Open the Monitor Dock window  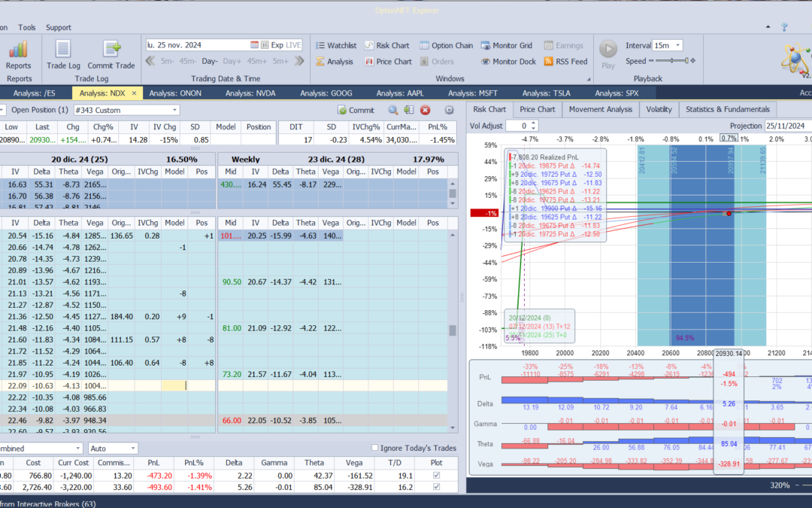pos(508,62)
